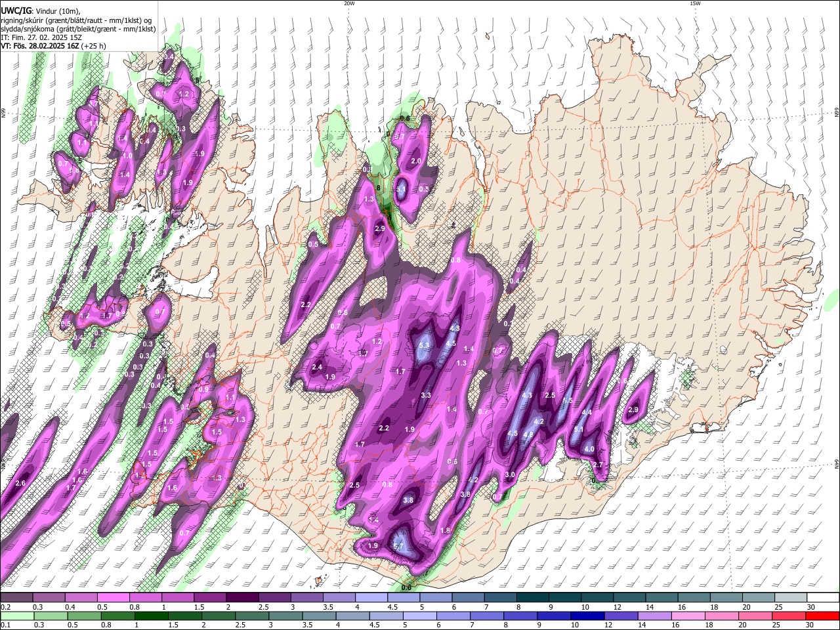
Task: Click the top legend swatch between 0.2 and 0.3
Action: click(x=16, y=597)
